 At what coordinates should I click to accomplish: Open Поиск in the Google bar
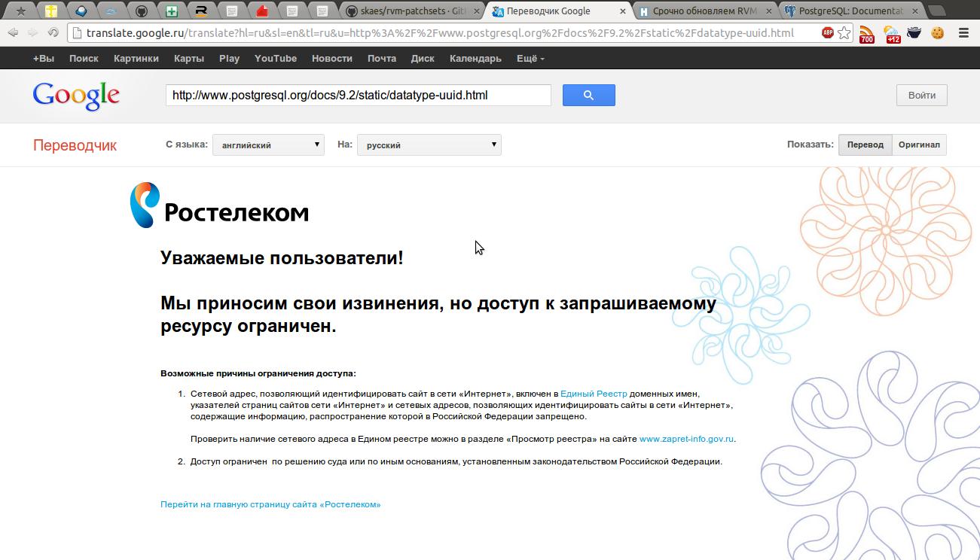click(84, 58)
